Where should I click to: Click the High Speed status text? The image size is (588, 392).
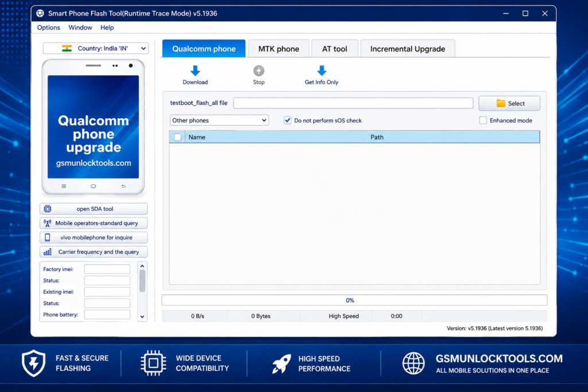click(x=344, y=316)
